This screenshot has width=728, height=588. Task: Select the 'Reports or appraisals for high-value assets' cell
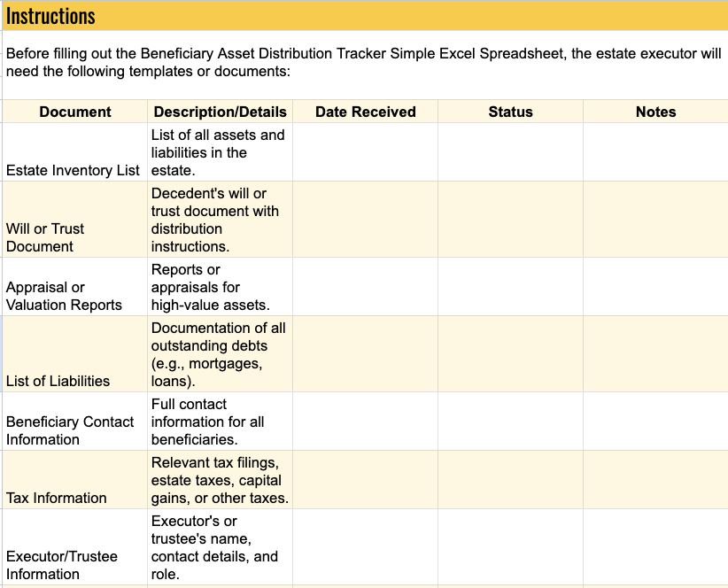click(x=220, y=287)
